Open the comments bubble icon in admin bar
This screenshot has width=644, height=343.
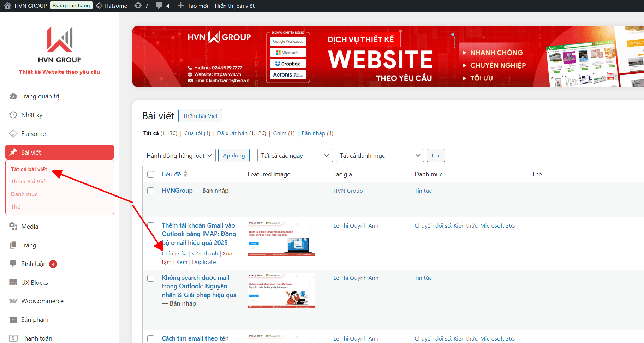(x=160, y=6)
